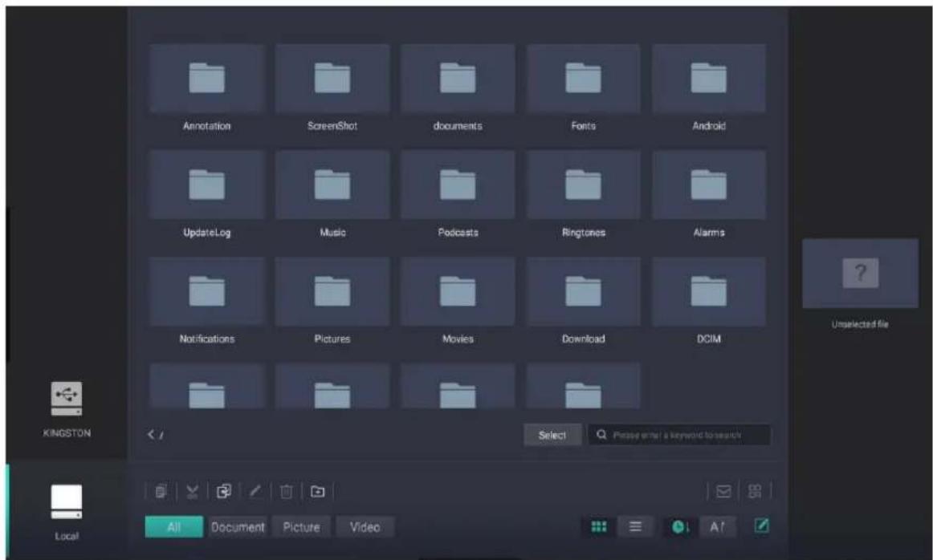Open the DCIM folder

[x=709, y=301]
